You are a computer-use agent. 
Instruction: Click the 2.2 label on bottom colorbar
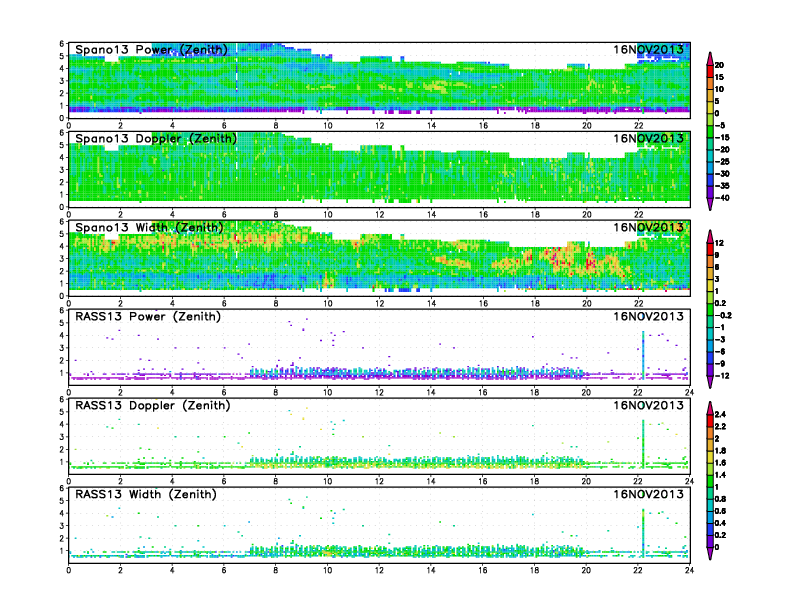pyautogui.click(x=720, y=427)
